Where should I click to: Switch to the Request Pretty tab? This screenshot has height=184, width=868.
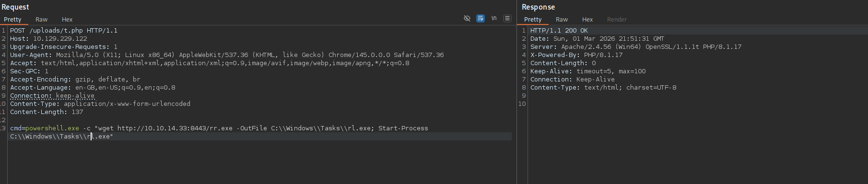pos(12,19)
